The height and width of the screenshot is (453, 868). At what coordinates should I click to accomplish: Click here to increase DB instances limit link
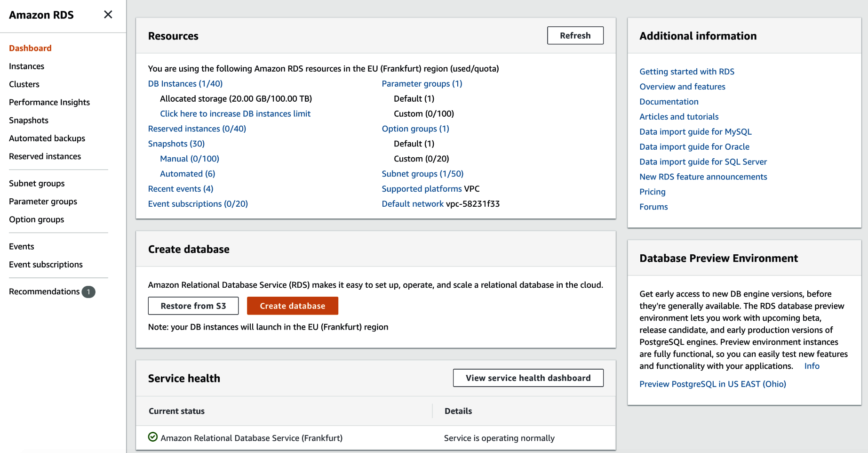point(235,113)
